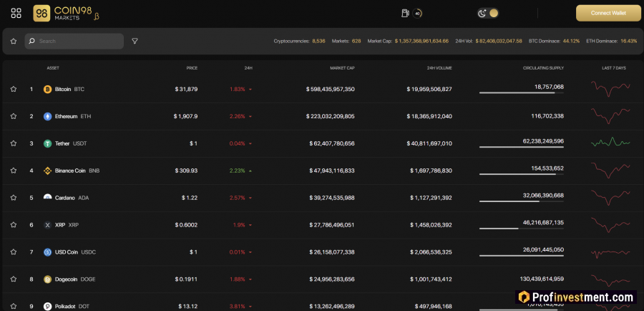Click Ethereum price $ 1,907.9

pyautogui.click(x=185, y=116)
